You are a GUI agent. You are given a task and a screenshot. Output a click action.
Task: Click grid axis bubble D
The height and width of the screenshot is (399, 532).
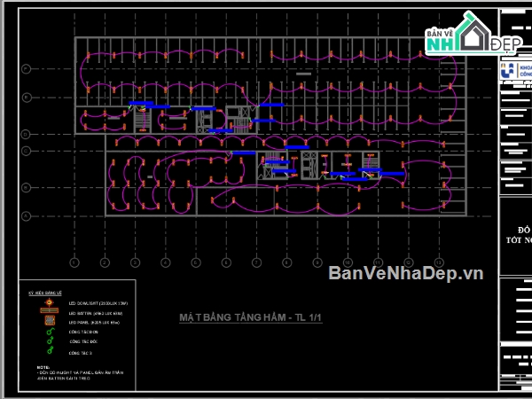[26, 135]
